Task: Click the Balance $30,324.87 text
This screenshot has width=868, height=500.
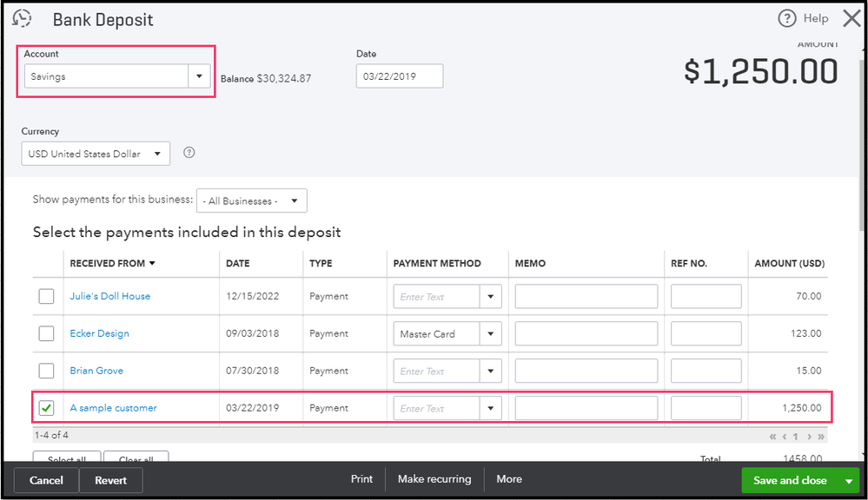Action: [266, 78]
